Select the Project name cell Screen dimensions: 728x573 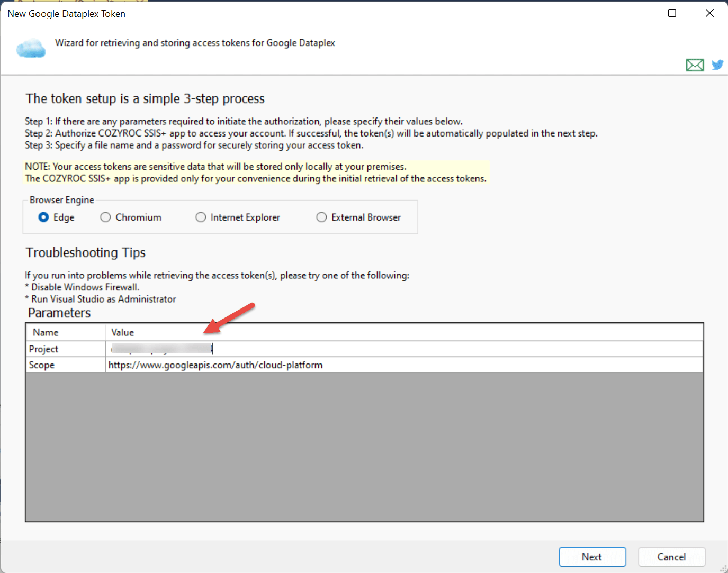click(x=66, y=349)
